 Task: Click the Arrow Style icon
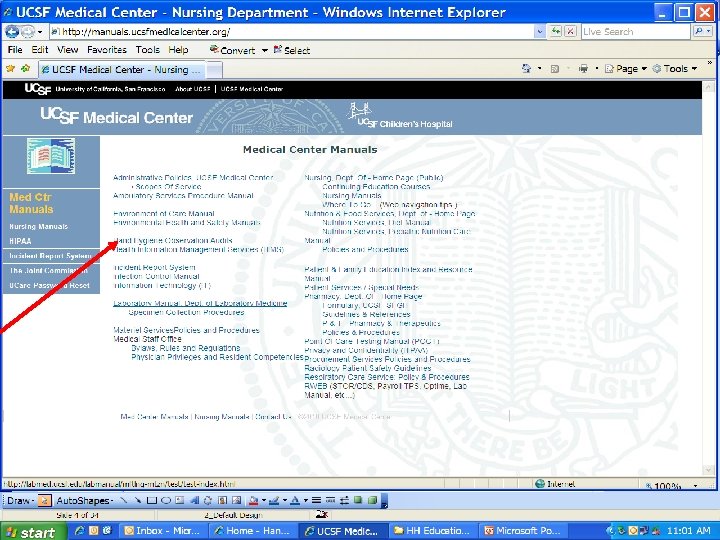pos(344,500)
